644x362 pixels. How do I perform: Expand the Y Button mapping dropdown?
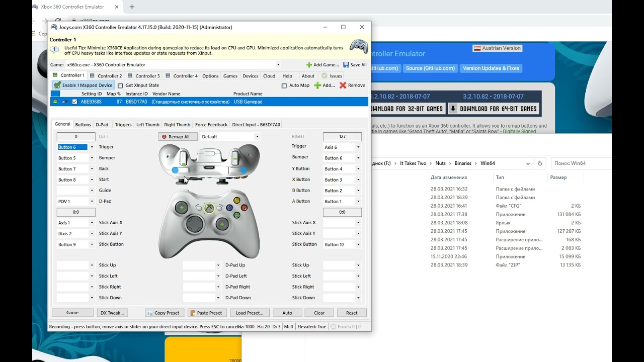click(x=358, y=169)
